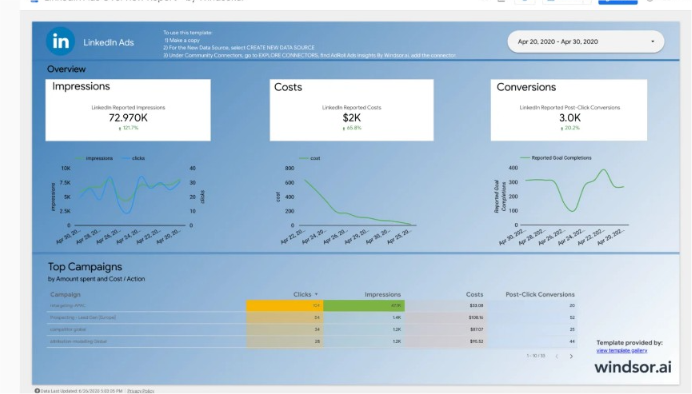Click the orange highlighted Clicks cell
Screen dimensions: 692x394
pyautogui.click(x=285, y=305)
